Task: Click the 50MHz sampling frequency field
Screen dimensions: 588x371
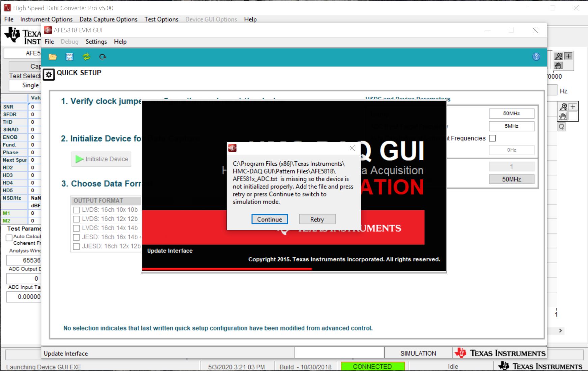Action: [x=511, y=113]
